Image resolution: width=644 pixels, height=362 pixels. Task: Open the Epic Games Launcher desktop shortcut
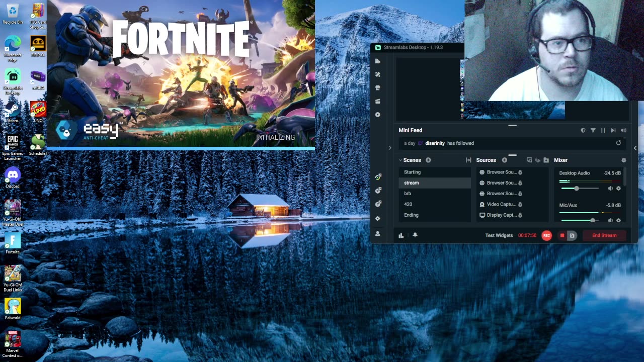click(x=13, y=147)
